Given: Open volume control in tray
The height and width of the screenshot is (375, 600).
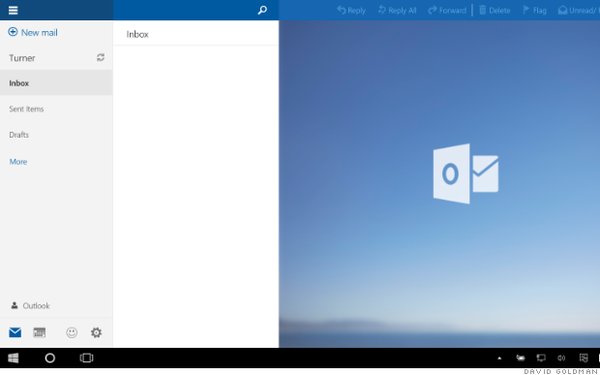Looking at the screenshot, I should click(561, 358).
